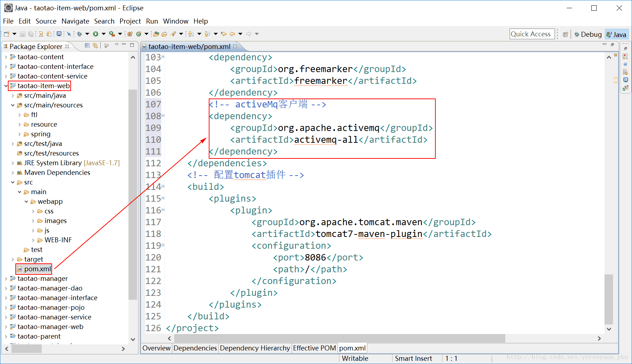
Task: Open the JUnit view from right trim
Action: tap(626, 88)
